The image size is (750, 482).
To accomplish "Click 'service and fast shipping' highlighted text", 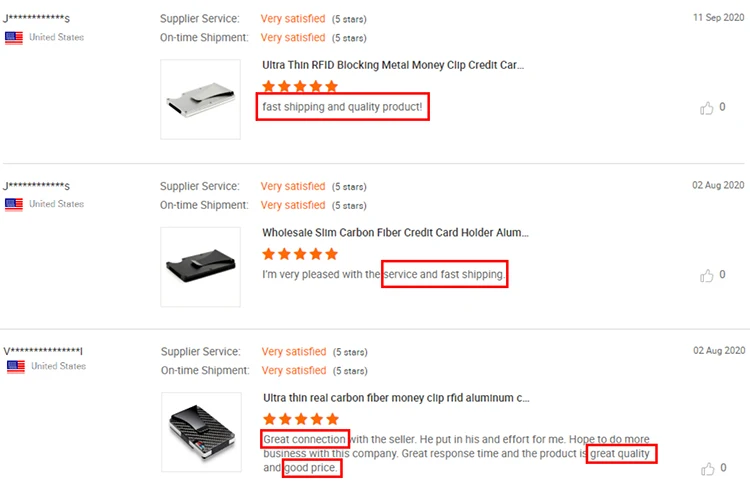I will click(x=445, y=274).
